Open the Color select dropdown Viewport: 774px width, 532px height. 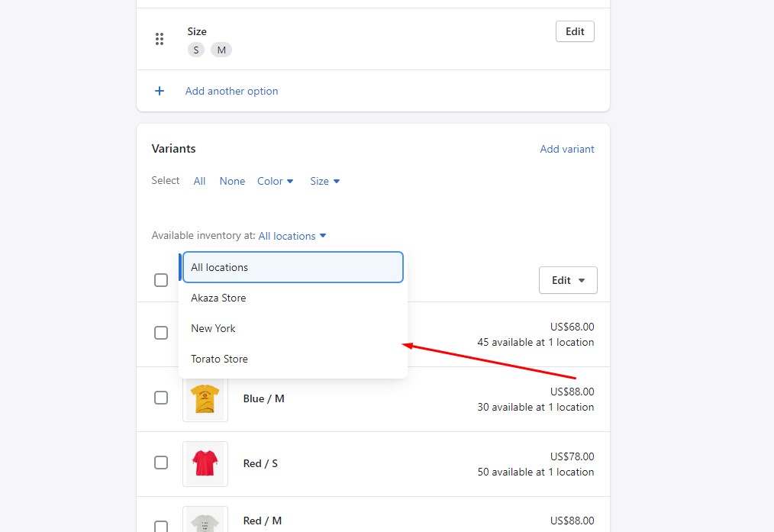(275, 181)
